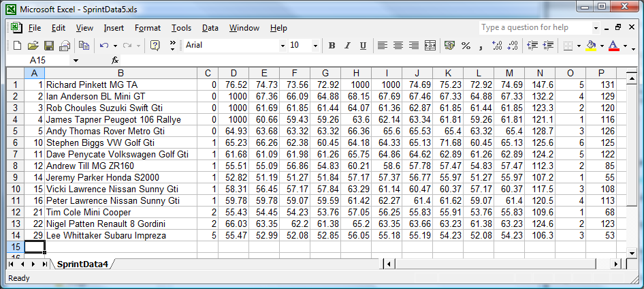Image resolution: width=644 pixels, height=289 pixels.
Task: Select cell Jeremy Parker Honda S2000
Action: pos(120,178)
